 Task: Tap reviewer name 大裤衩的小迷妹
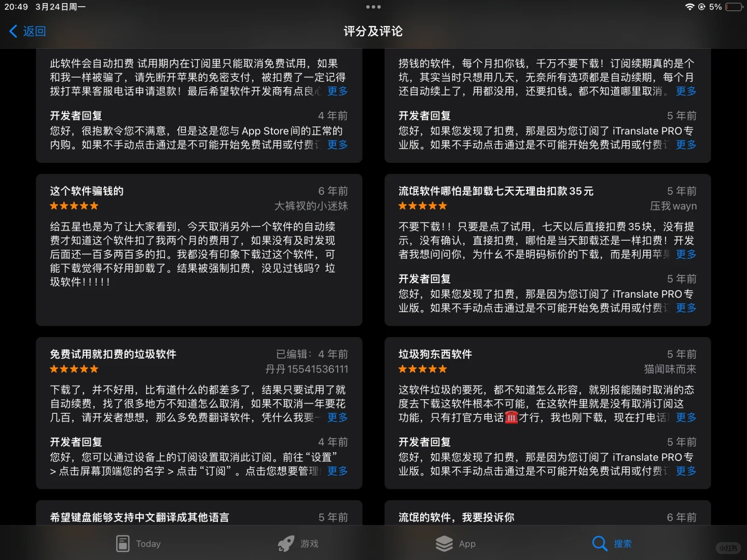311,206
